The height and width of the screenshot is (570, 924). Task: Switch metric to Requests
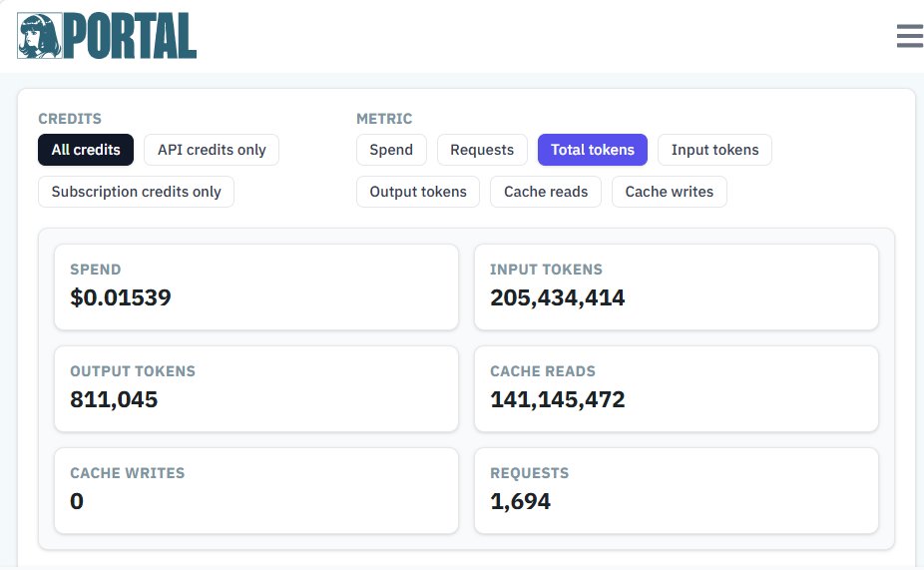click(482, 150)
